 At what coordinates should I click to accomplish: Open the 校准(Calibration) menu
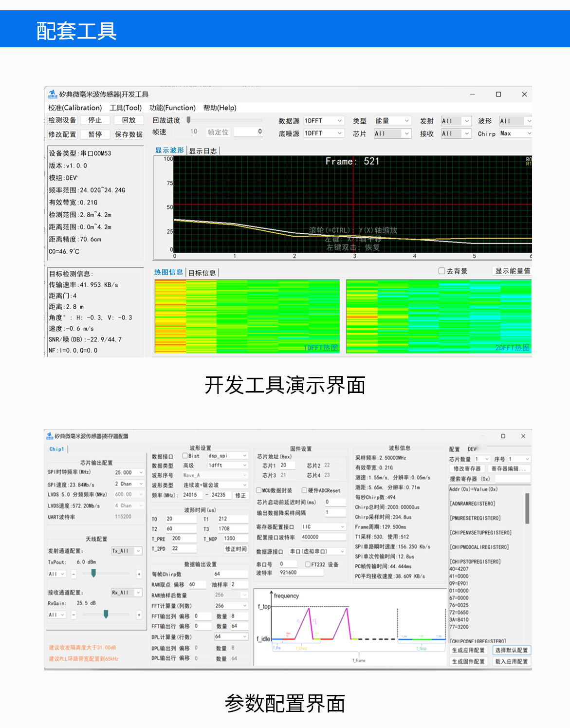pos(75,108)
